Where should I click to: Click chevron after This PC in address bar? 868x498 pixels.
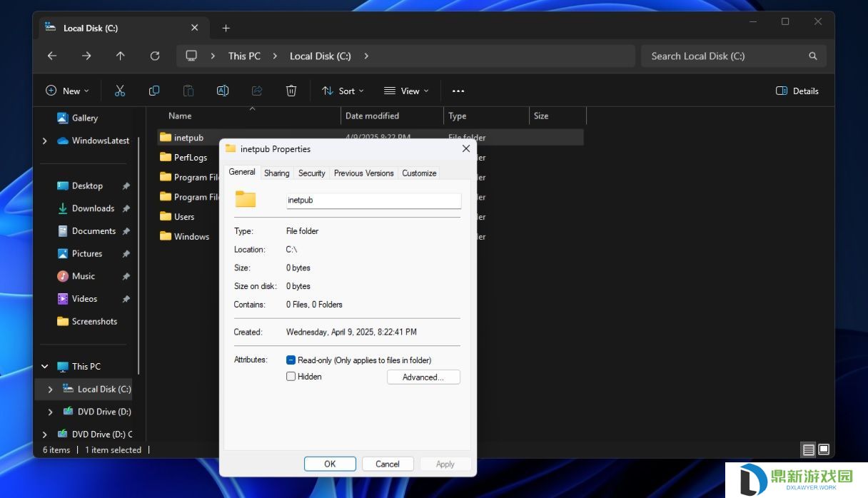[275, 56]
